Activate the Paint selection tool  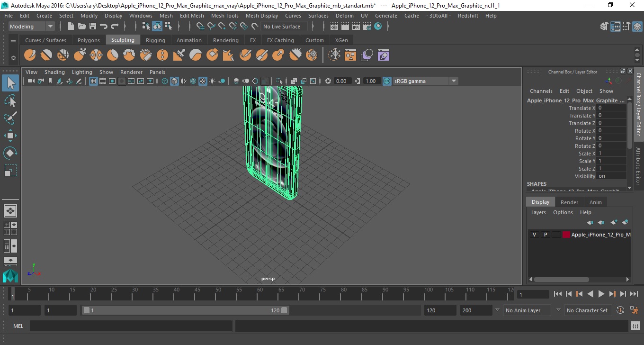tap(10, 118)
